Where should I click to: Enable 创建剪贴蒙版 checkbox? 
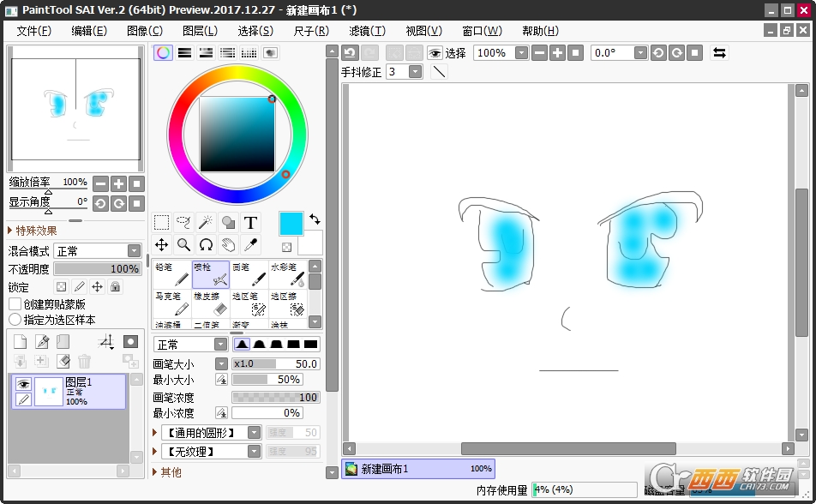[x=15, y=304]
